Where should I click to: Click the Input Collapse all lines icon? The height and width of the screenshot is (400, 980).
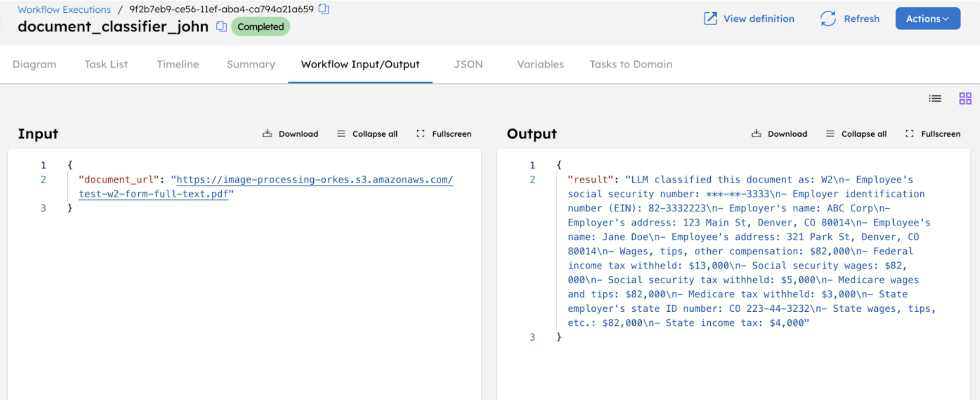pyautogui.click(x=341, y=134)
